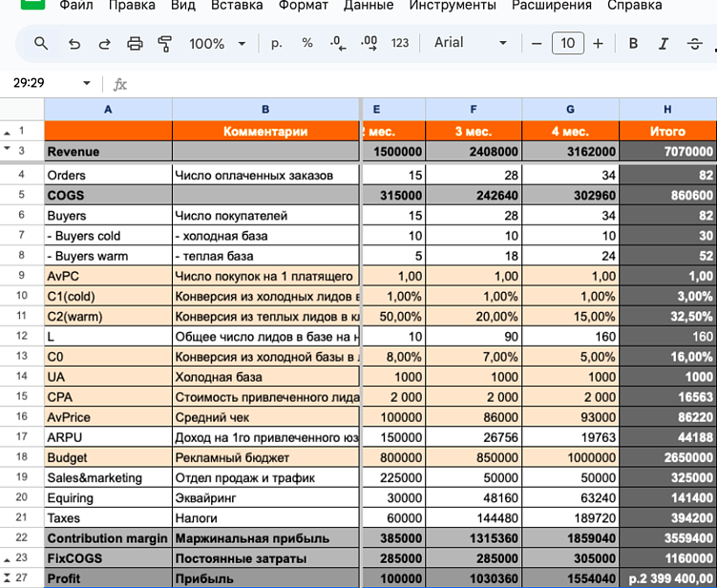The width and height of the screenshot is (717, 588).
Task: Toggle italic formatting
Action: coord(664,44)
